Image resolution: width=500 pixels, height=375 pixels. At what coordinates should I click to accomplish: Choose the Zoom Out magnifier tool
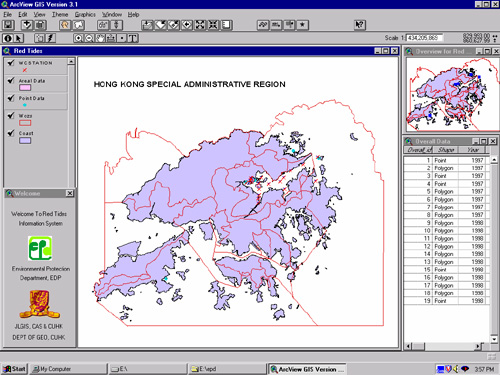[x=89, y=38]
